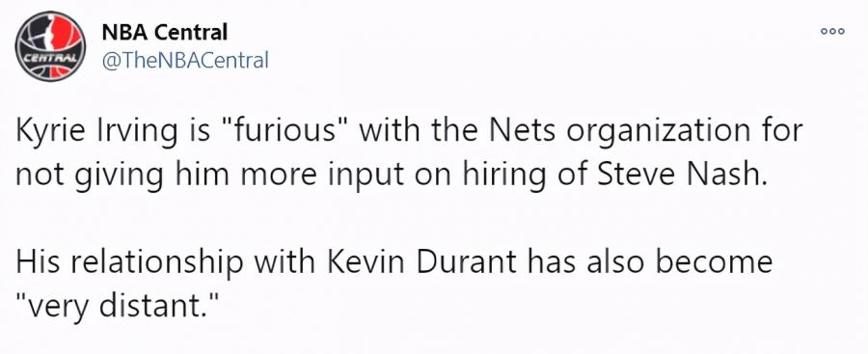Click the NBA Central display name

[x=165, y=33]
